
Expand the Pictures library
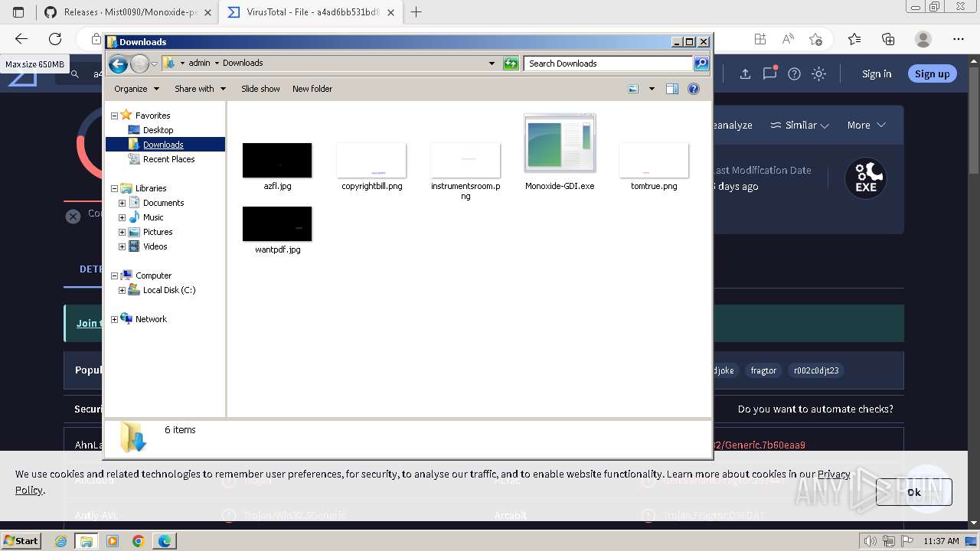122,232
